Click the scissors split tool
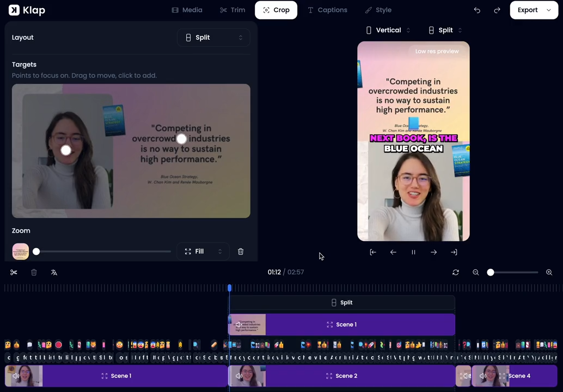This screenshot has width=563, height=392. click(x=14, y=272)
